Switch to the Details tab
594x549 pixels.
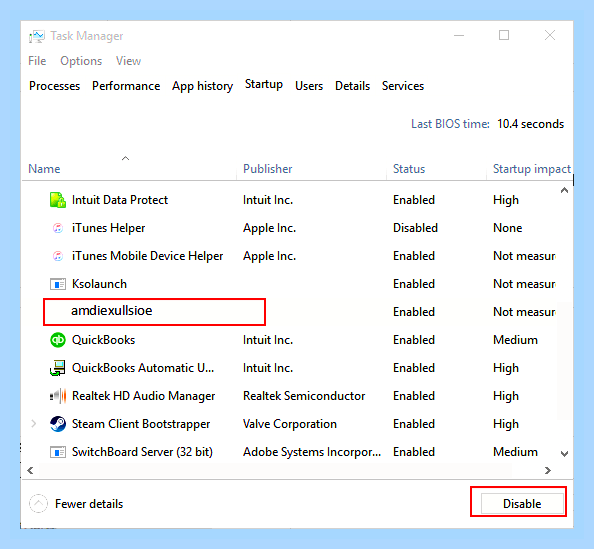click(352, 86)
